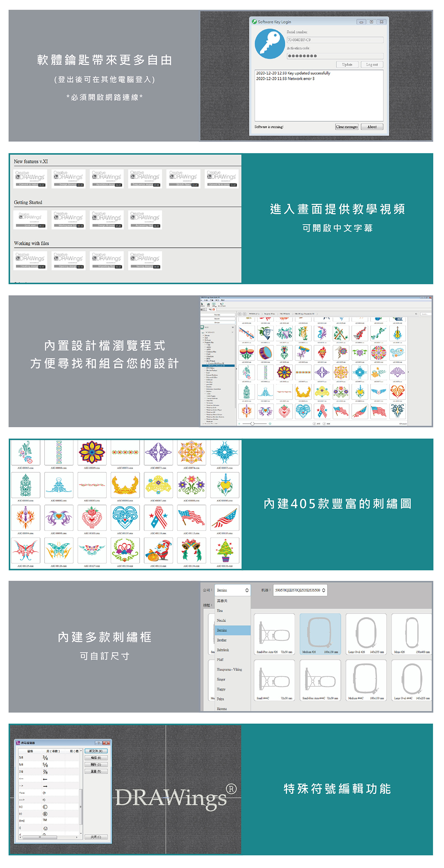Click the Serial number field
This screenshot has width=444, height=868.
(335, 40)
